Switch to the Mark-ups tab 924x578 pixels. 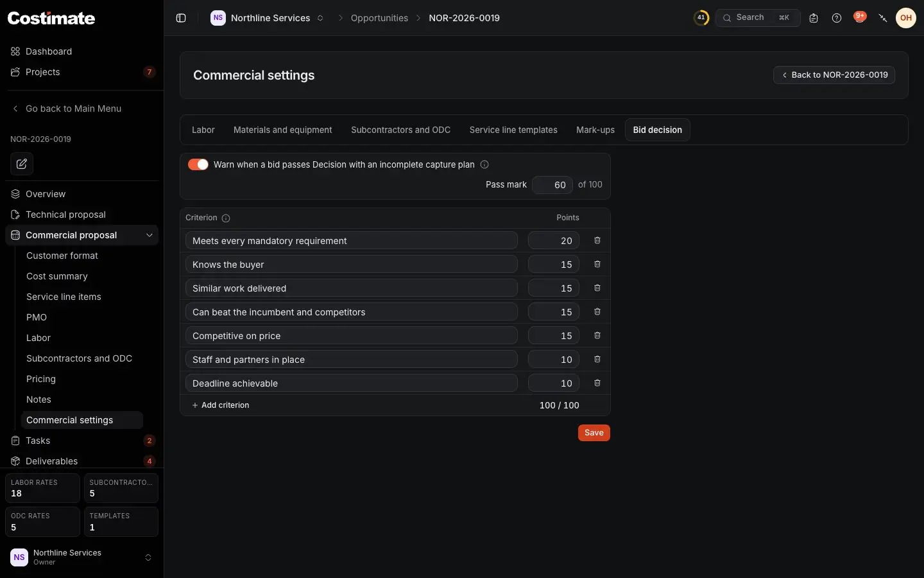click(595, 130)
